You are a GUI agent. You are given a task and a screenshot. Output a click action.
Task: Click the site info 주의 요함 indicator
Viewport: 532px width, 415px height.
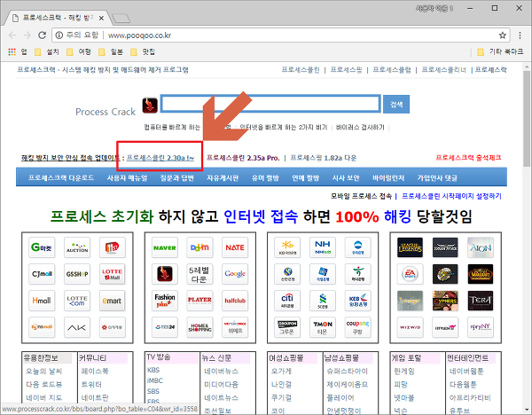(76, 35)
